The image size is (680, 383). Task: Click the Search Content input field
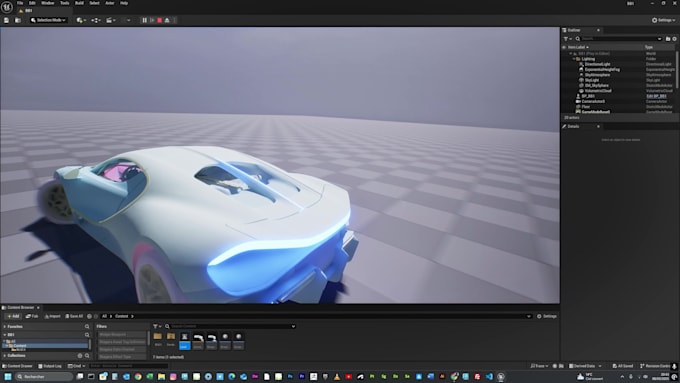[x=230, y=326]
